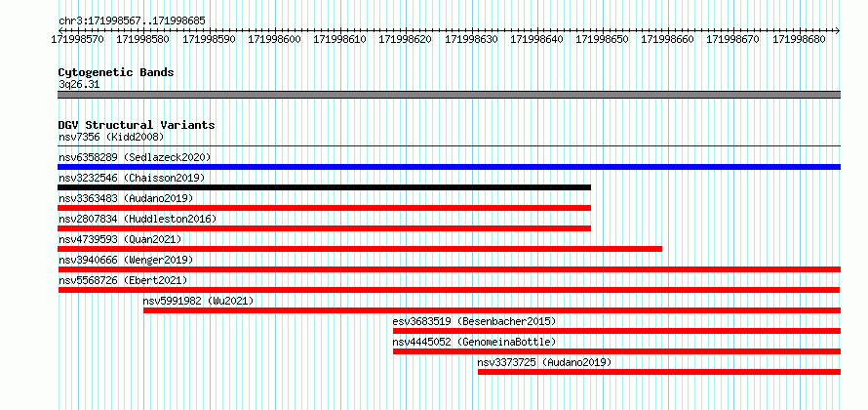This screenshot has height=410, width=868.
Task: Click ruler position 171998680
Action: point(799,39)
